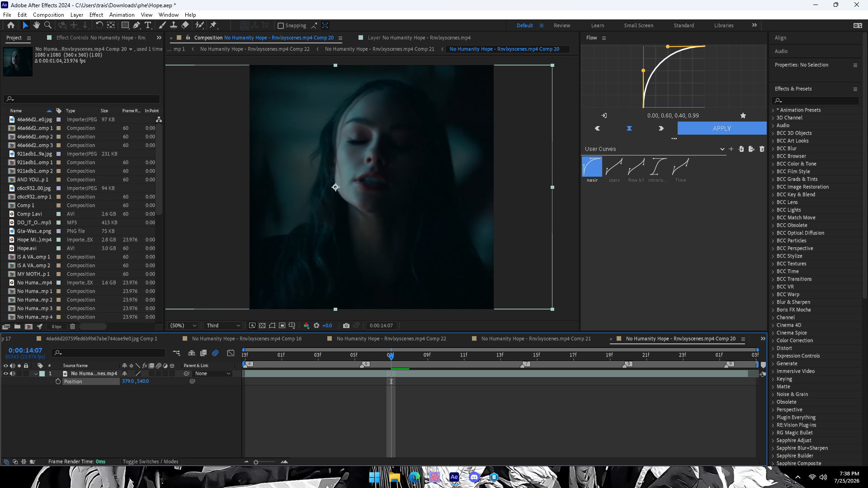Select the Rotation tool
The image size is (868, 488).
99,25
